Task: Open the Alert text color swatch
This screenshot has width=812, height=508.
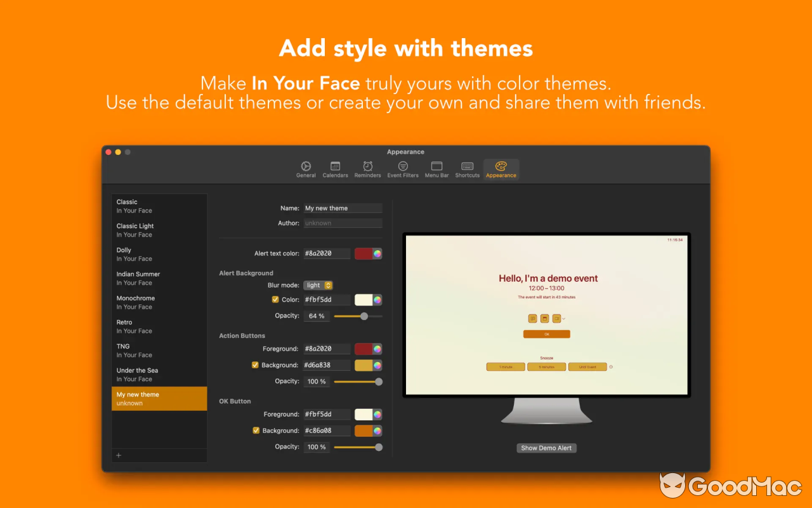Action: click(368, 253)
